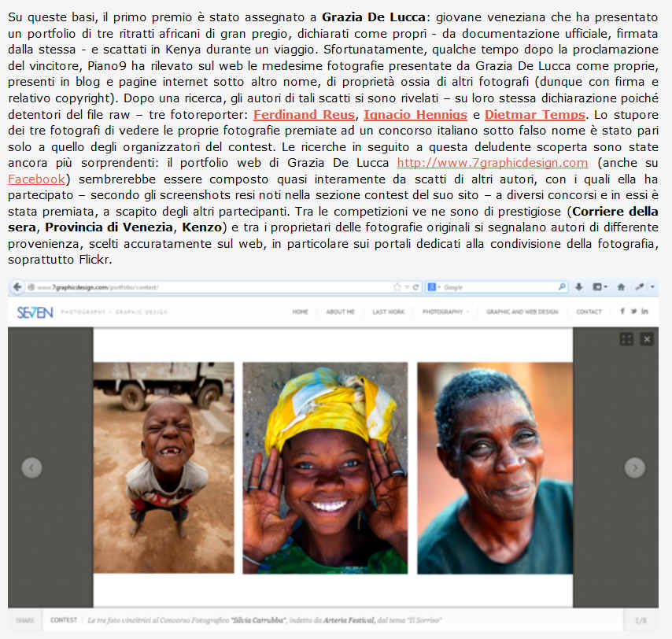Viewport: 672px width, 639px height.
Task: Click the SEVEN site logo
Action: (35, 312)
